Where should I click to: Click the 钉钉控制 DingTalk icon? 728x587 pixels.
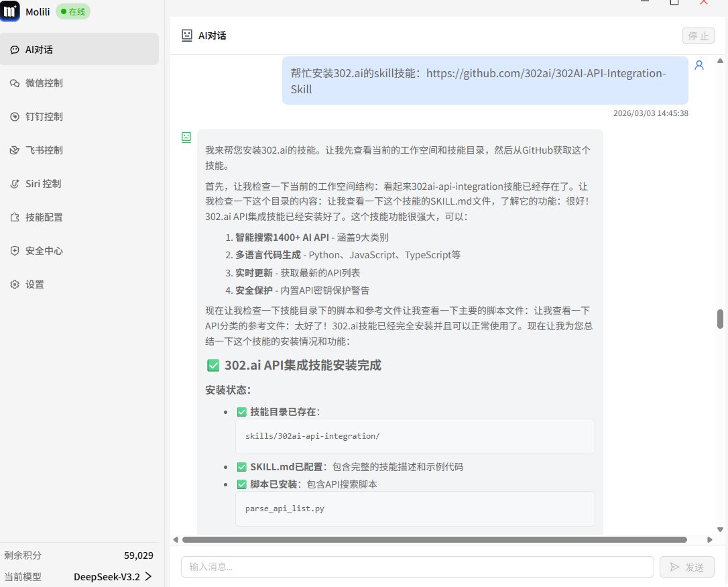tap(15, 116)
